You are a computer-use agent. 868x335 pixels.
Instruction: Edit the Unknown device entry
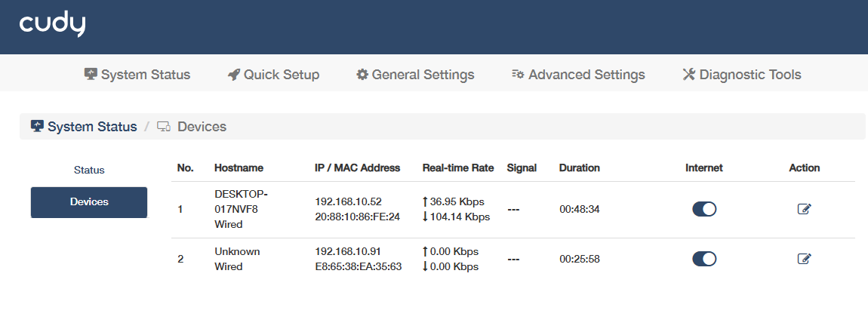click(x=804, y=259)
